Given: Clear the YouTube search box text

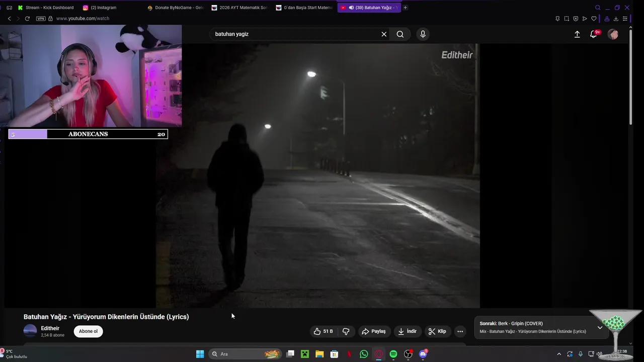Looking at the screenshot, I should point(384,34).
